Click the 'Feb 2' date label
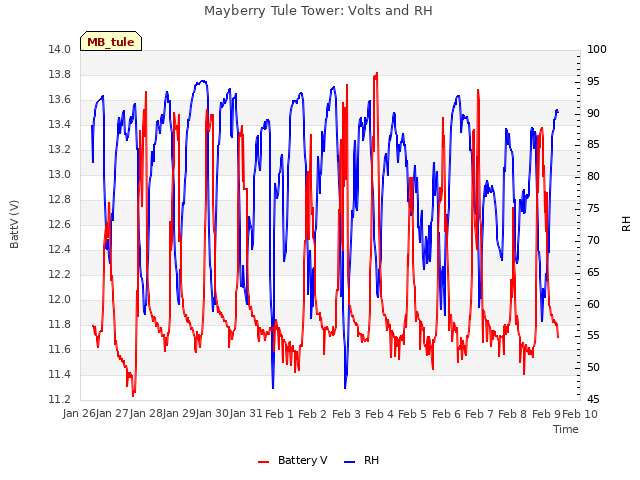 tap(313, 414)
